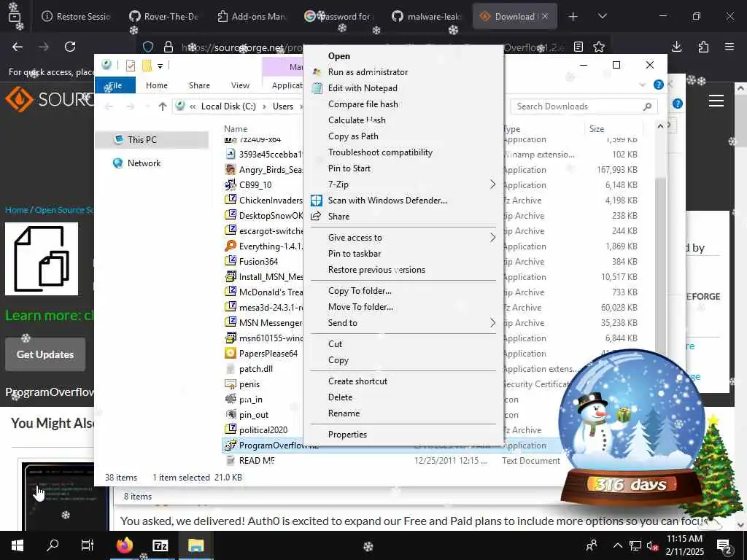Screen dimensions: 747x560
Task: Sort files by Name column header
Action: click(x=236, y=129)
